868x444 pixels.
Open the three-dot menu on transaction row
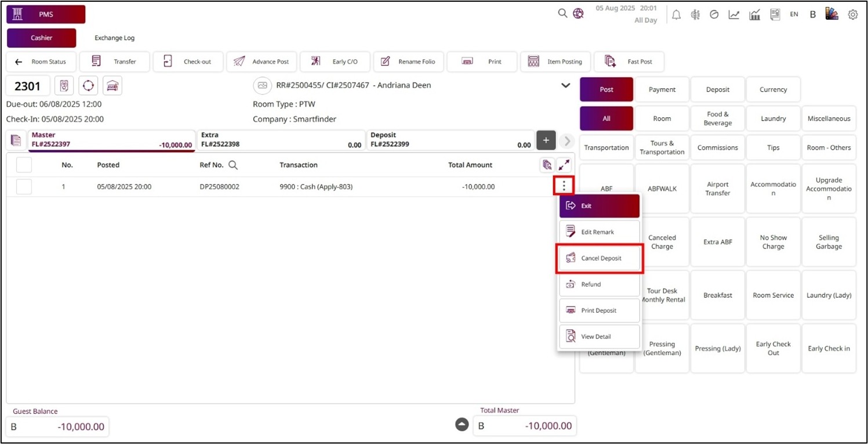point(564,186)
